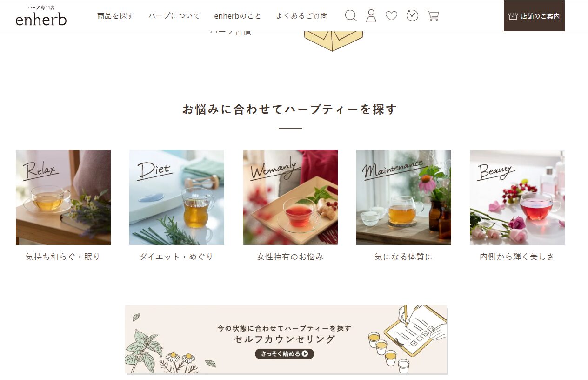This screenshot has height=380, width=588.
Task: Click the recently viewed clock icon
Action: 412,15
